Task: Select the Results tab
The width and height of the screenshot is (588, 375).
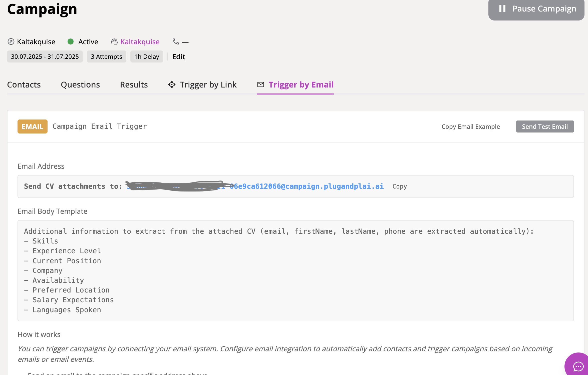Action: point(134,85)
